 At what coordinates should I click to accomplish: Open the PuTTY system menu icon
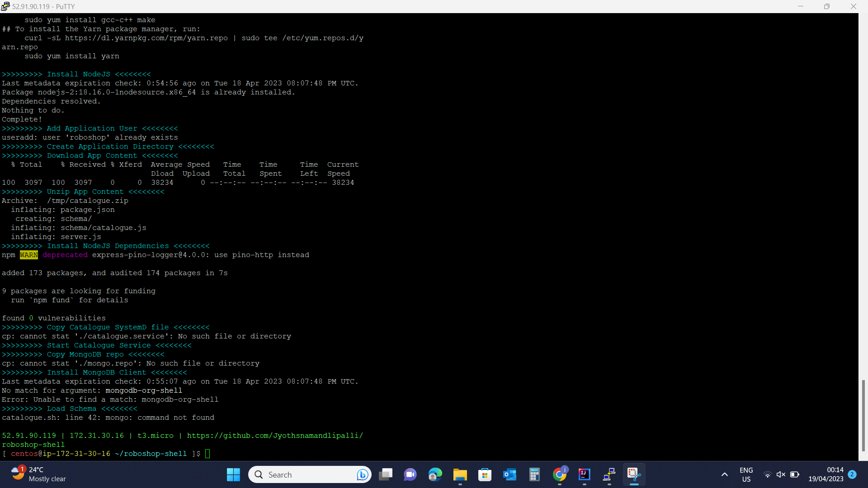tap(5, 6)
